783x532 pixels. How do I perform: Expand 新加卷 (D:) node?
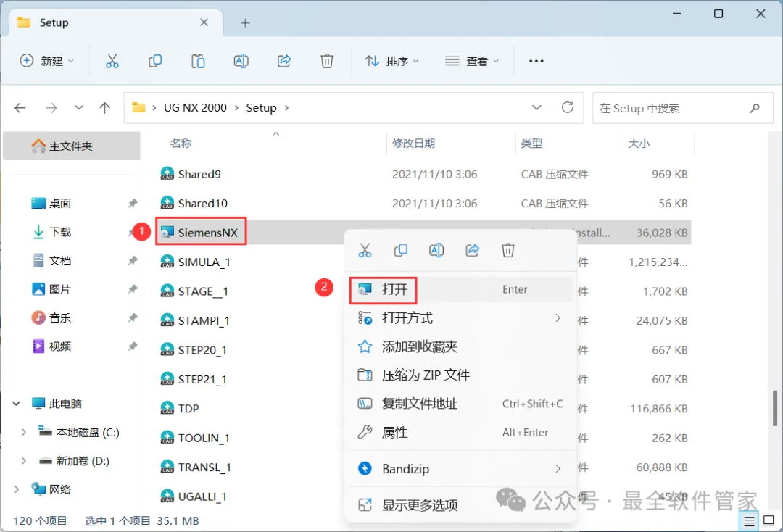coord(23,461)
